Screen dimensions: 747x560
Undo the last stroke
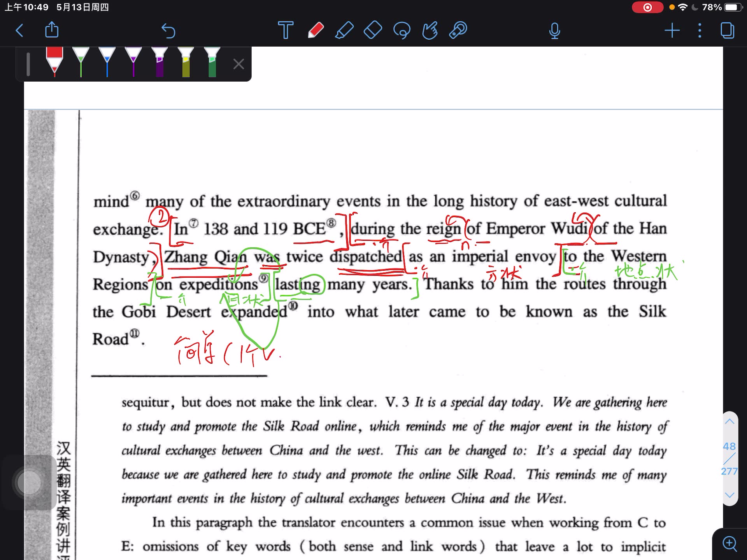(x=168, y=30)
